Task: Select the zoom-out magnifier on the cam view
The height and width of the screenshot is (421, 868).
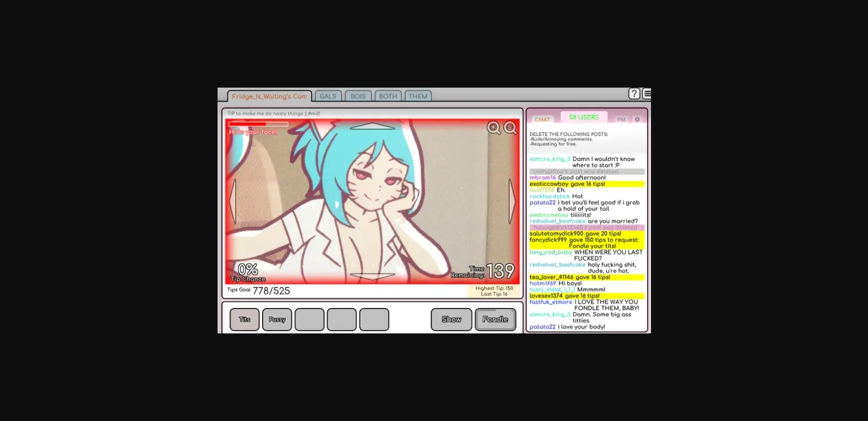Action: pos(509,128)
